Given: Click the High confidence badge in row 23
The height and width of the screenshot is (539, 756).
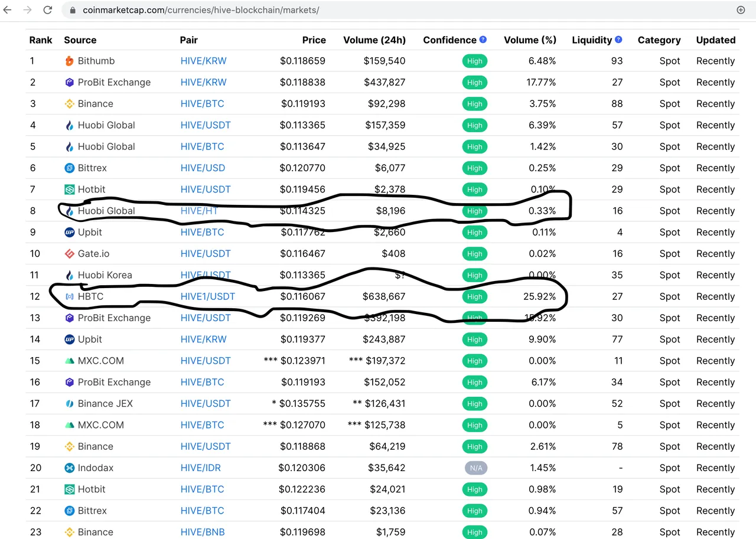Looking at the screenshot, I should click(x=475, y=532).
